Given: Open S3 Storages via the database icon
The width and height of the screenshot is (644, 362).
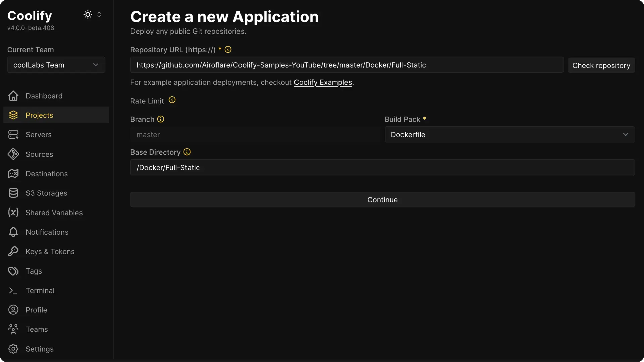Looking at the screenshot, I should (x=13, y=193).
